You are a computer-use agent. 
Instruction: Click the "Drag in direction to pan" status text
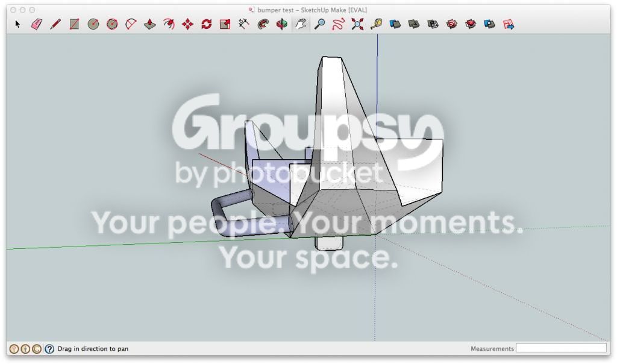[93, 349]
